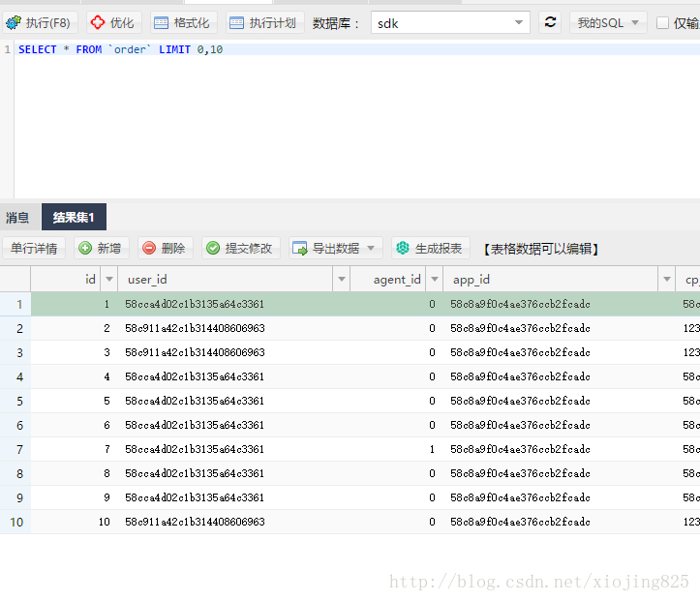Image resolution: width=700 pixels, height=601 pixels.
Task: Click the 格式化 table icon
Action: click(161, 23)
